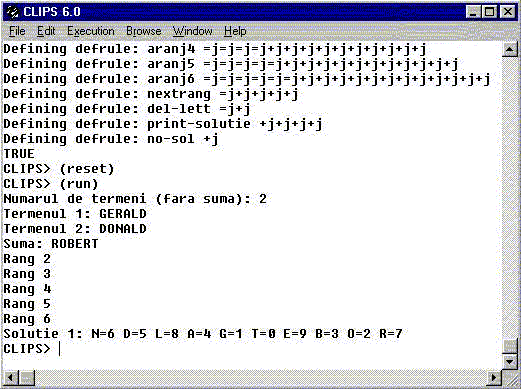Click the line 'Defining defrule: aranj6'
Screen dimensions: 521x389
pyautogui.click(x=247, y=79)
